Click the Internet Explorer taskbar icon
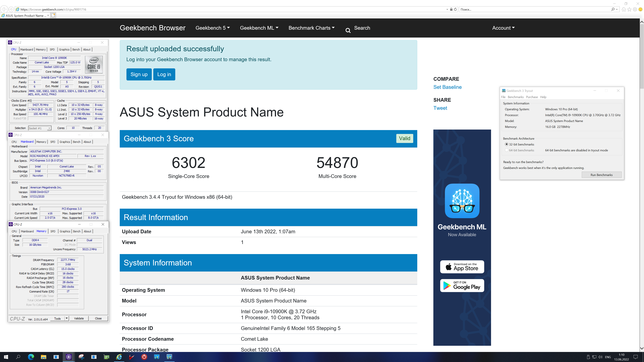This screenshot has height=362, width=644. (119, 357)
